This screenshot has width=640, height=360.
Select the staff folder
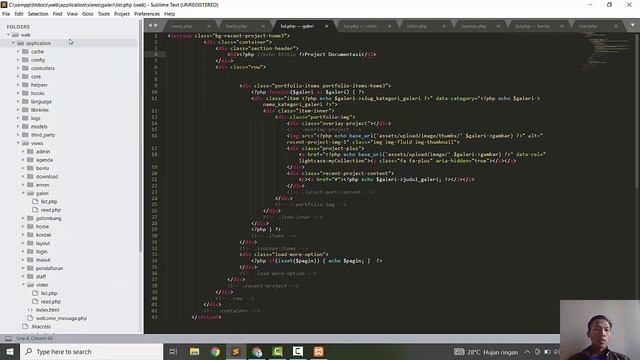tap(41, 276)
